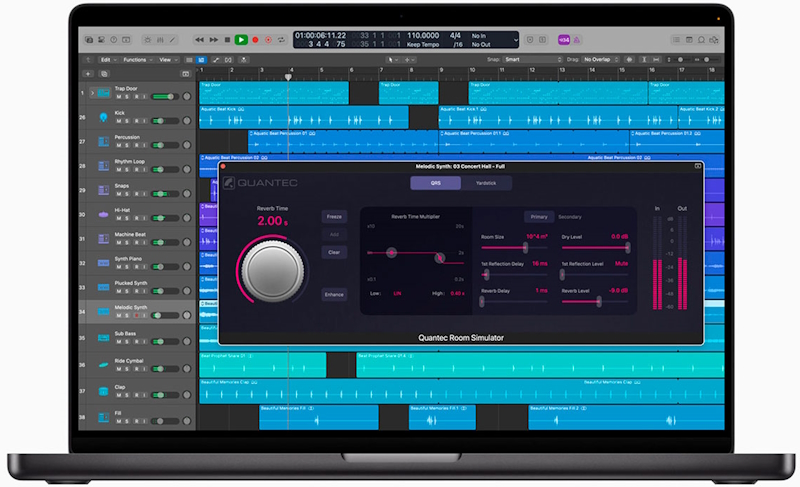Open the Editors pencil icon

pyautogui.click(x=172, y=40)
